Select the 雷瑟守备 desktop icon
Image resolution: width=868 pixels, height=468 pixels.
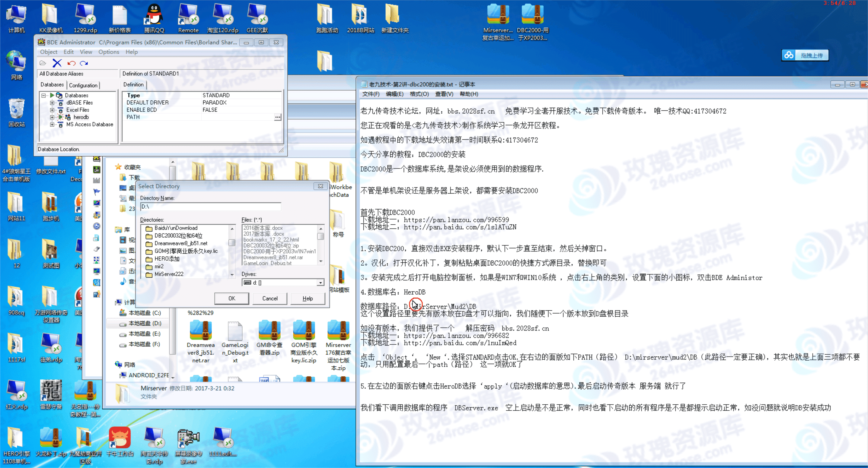coord(51,395)
